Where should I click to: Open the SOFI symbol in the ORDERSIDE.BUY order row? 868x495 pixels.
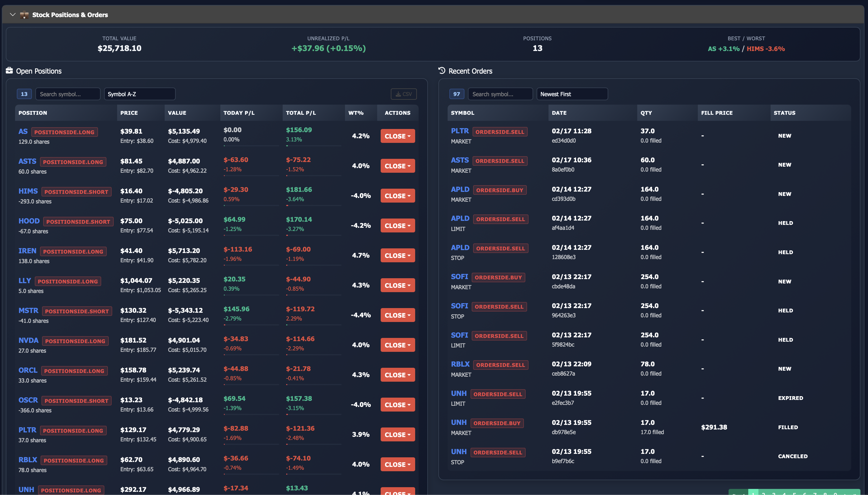point(459,277)
